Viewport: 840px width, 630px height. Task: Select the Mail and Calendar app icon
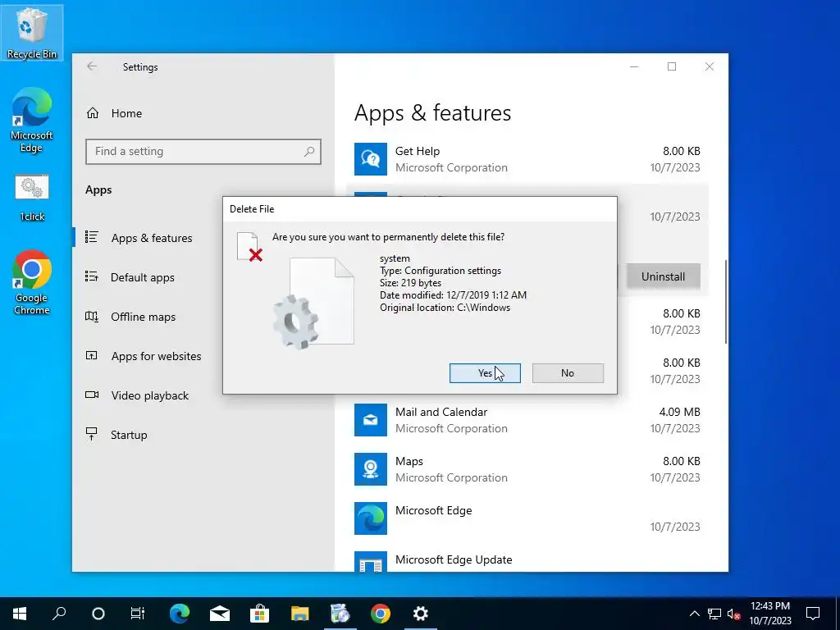(x=371, y=420)
